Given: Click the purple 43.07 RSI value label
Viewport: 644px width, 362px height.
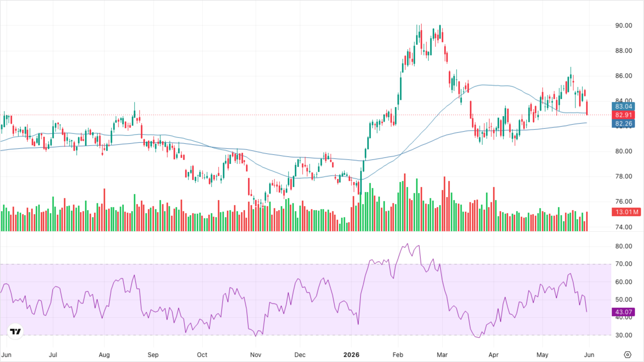Looking at the screenshot, I should 623,312.
